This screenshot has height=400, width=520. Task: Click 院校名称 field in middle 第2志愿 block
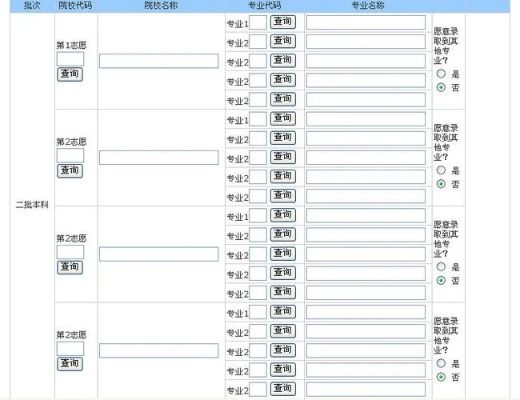tap(159, 254)
